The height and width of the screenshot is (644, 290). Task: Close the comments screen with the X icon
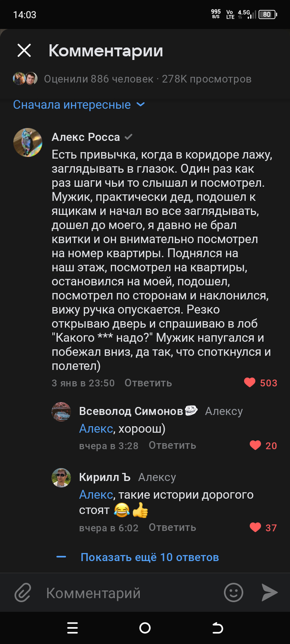[x=24, y=50]
